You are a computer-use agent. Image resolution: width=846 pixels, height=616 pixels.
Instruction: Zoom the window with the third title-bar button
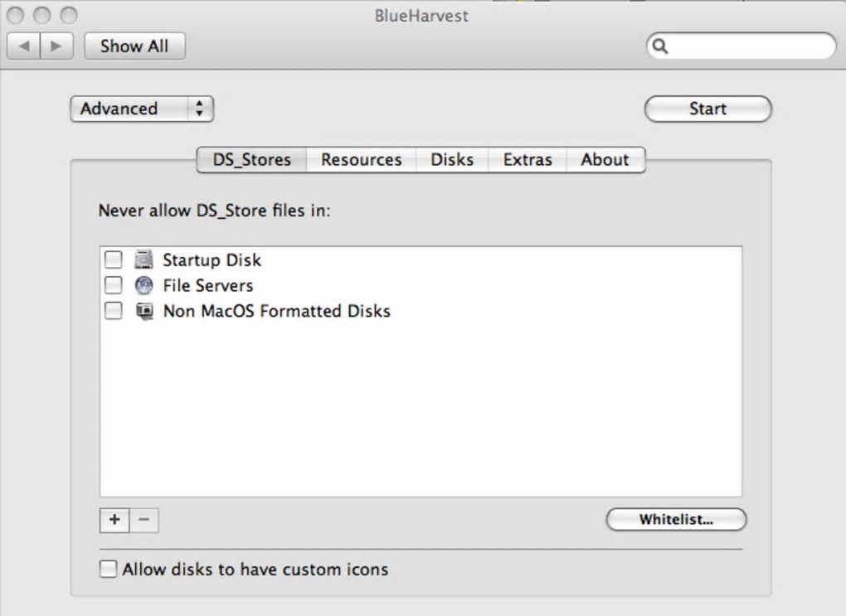coord(69,15)
